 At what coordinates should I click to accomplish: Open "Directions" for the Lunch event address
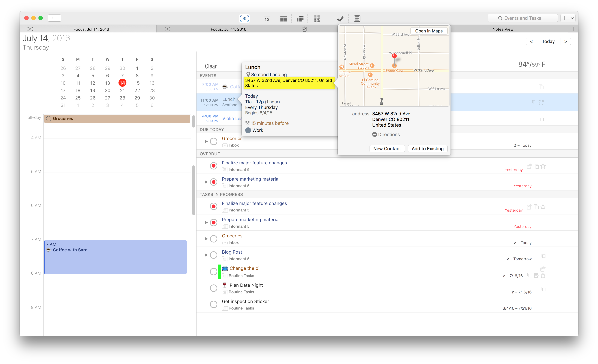tap(386, 134)
